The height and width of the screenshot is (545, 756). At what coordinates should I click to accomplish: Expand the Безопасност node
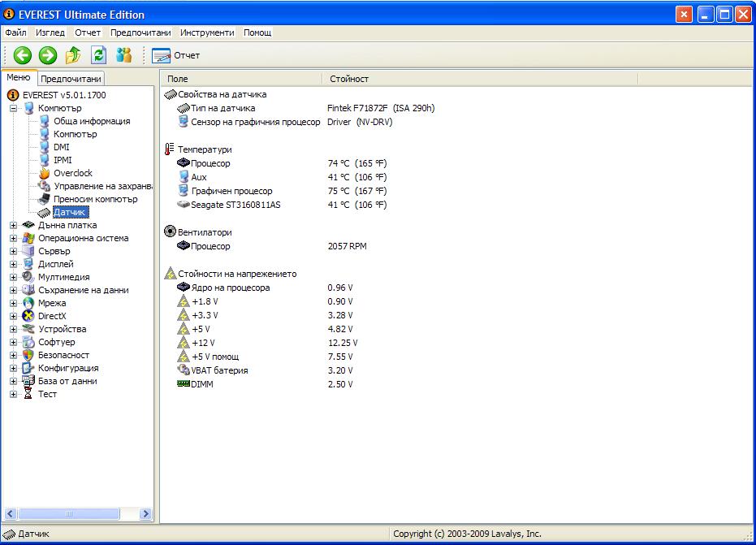[14, 356]
